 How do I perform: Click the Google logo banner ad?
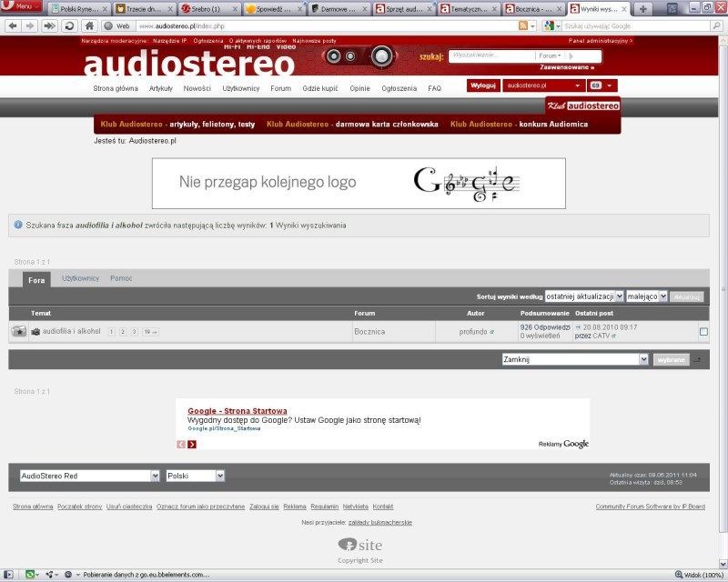pos(359,184)
